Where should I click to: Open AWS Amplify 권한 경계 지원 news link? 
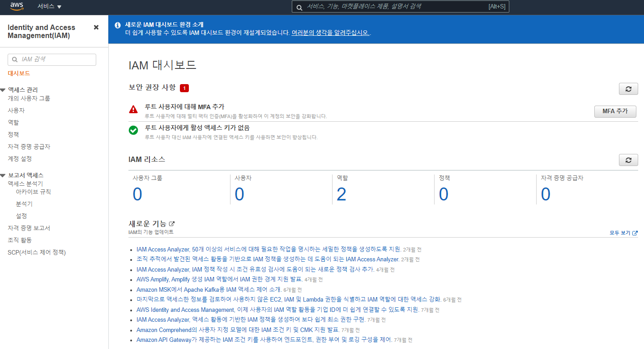point(219,279)
